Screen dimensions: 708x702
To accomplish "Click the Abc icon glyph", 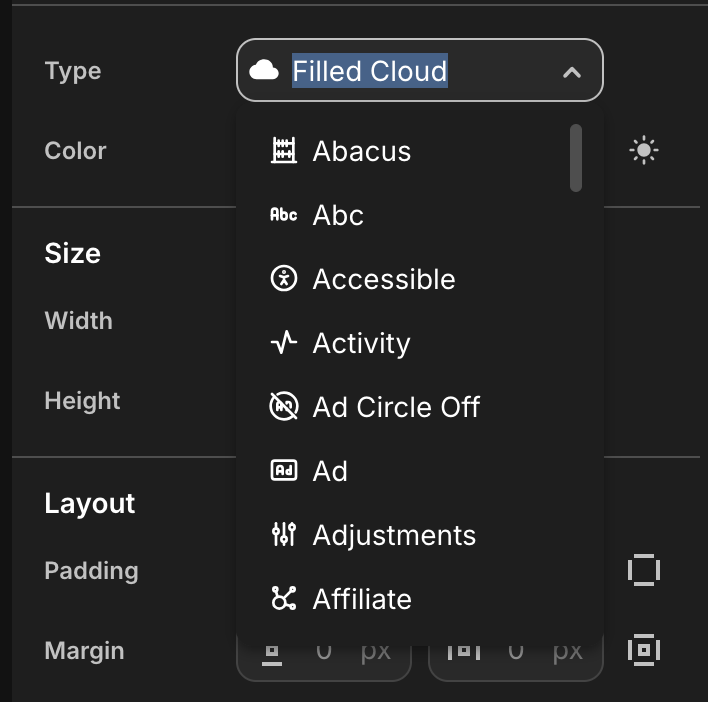I will 284,214.
